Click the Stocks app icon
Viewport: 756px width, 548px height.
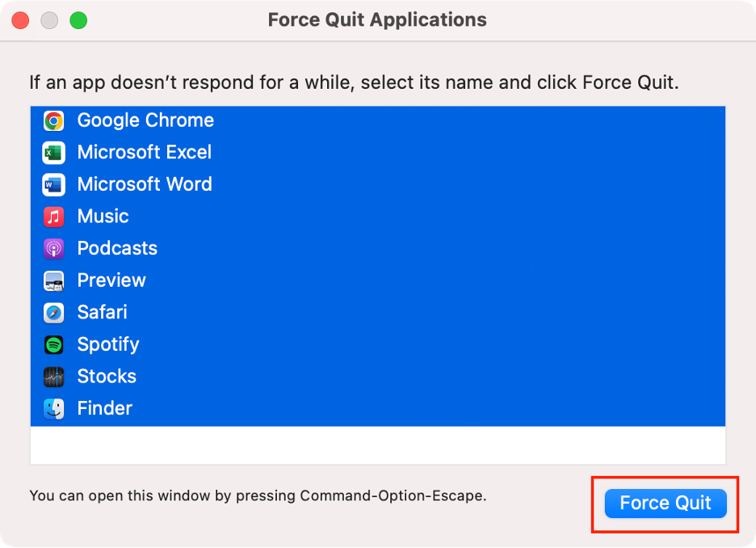click(52, 377)
